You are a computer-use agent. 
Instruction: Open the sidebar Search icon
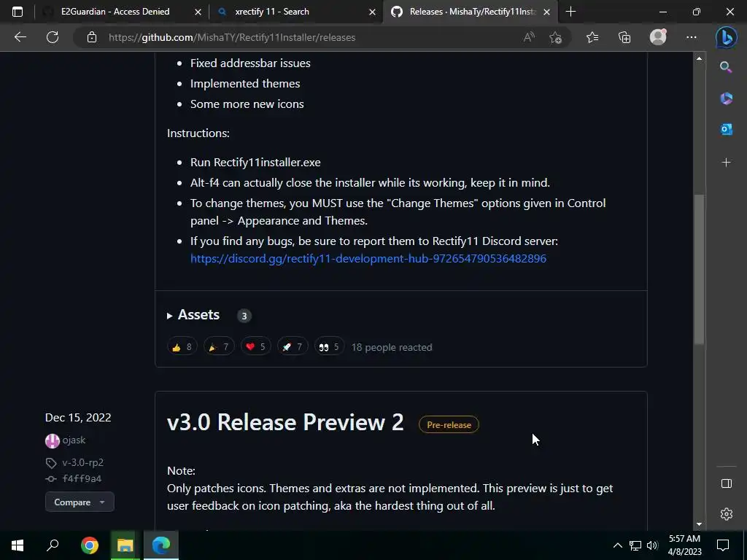pos(726,67)
